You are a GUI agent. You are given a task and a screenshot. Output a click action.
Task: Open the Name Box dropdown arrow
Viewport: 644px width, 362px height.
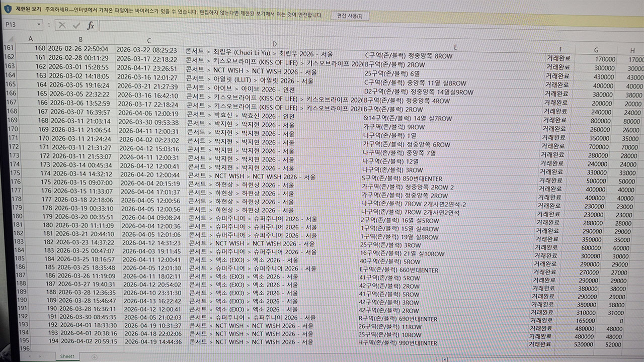39,25
